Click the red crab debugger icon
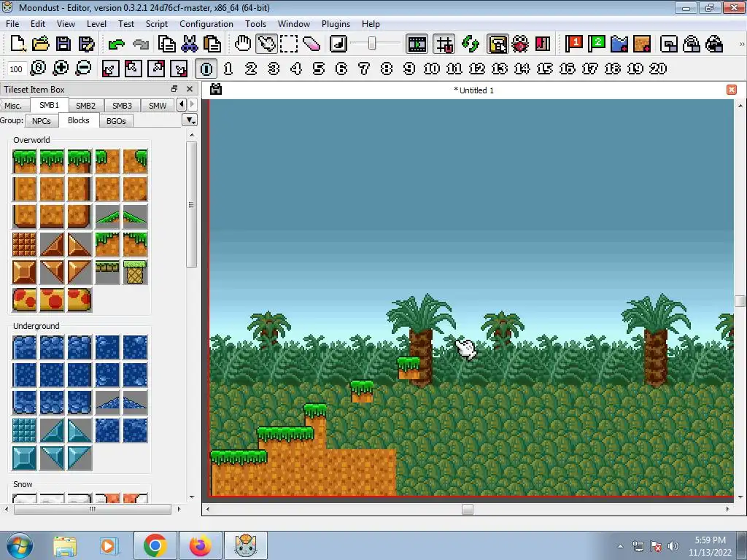 click(519, 44)
